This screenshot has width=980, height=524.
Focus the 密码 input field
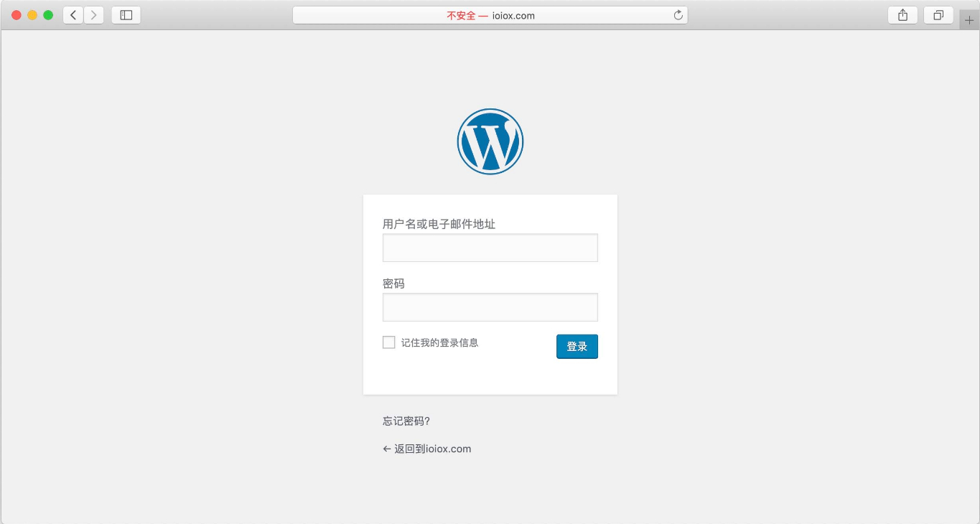490,307
